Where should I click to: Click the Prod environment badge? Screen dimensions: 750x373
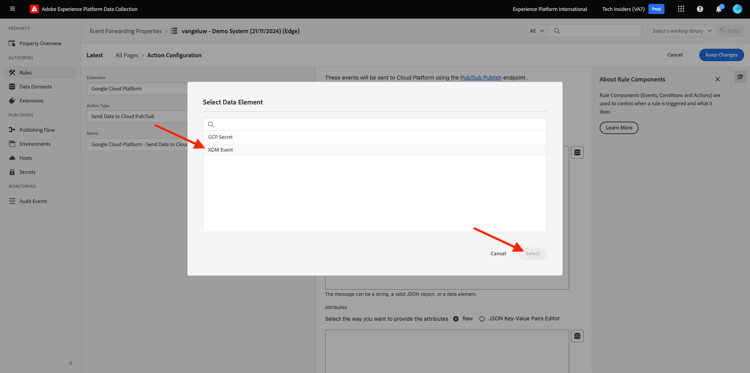[x=656, y=9]
